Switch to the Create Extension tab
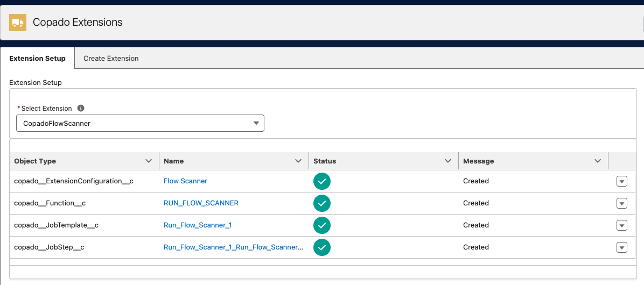 [x=111, y=58]
